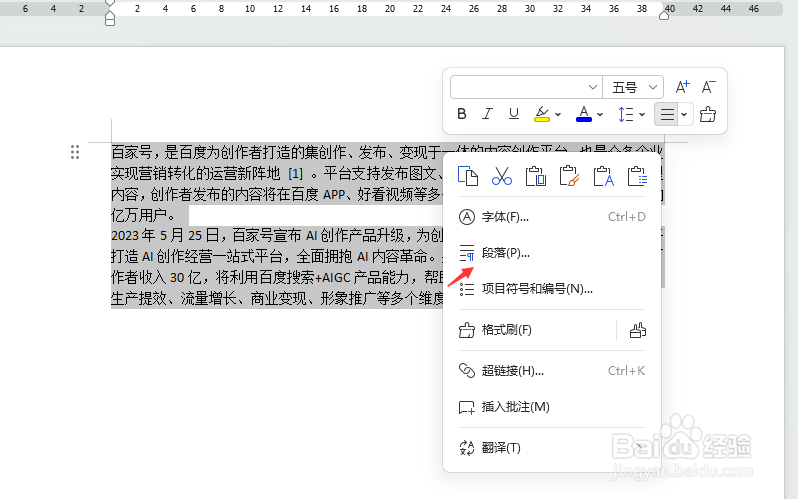798x499 pixels.
Task: Decrease font size with A- icon
Action: tap(708, 87)
